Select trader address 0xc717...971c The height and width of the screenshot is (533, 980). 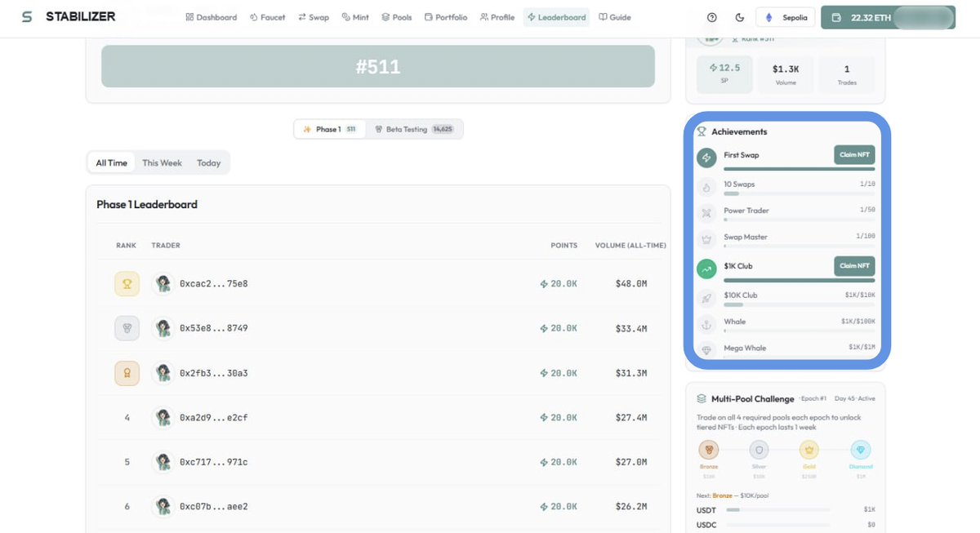tap(213, 462)
